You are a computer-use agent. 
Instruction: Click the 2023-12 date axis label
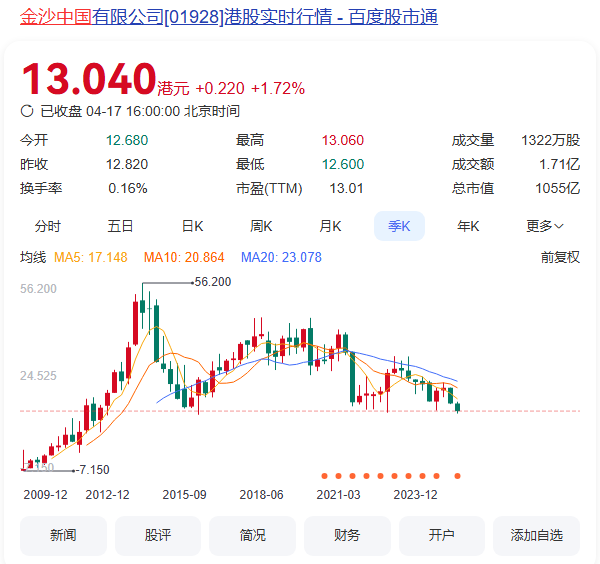[415, 495]
